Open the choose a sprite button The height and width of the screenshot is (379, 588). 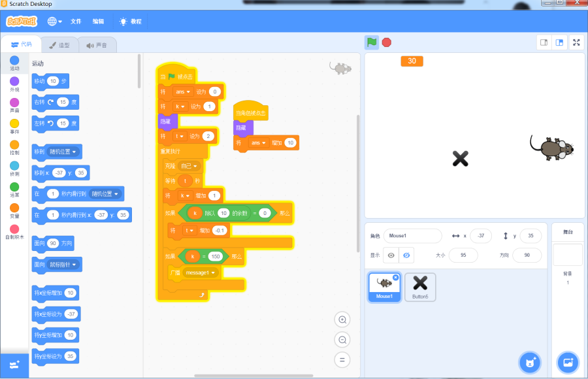pyautogui.click(x=531, y=361)
